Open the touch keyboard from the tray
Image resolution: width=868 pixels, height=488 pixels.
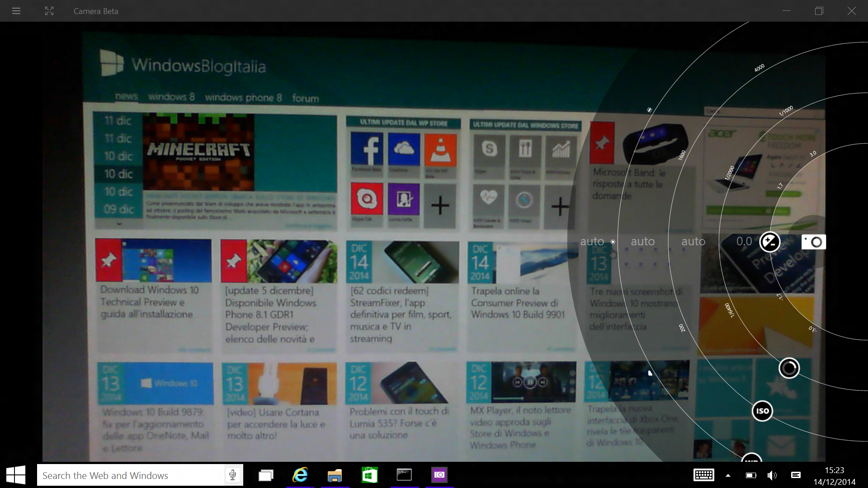click(703, 475)
